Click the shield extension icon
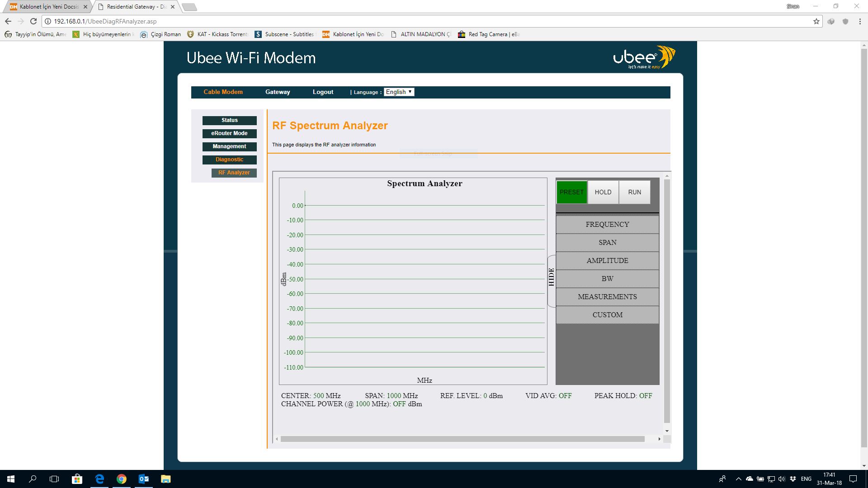The width and height of the screenshot is (868, 488). 845,21
